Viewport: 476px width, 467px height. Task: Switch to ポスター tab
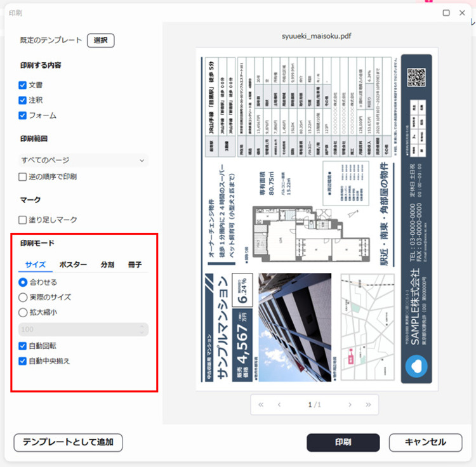(x=73, y=265)
